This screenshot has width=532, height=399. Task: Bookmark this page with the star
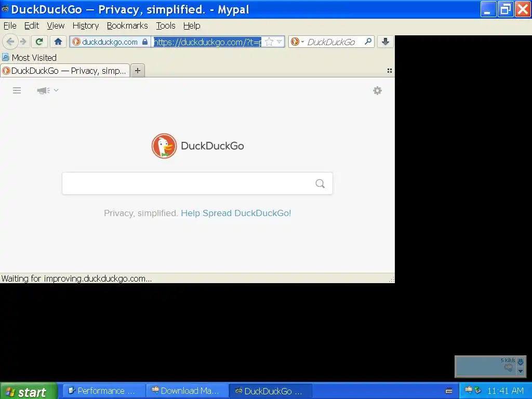coord(269,42)
